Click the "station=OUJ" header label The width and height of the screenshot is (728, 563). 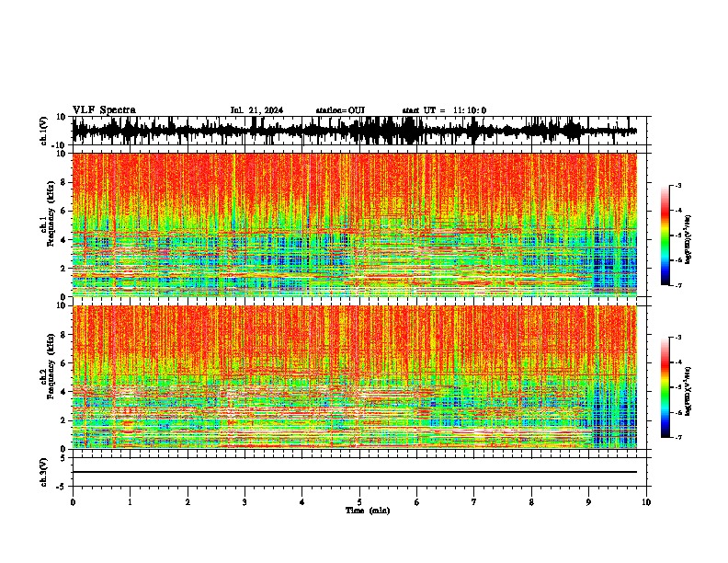click(340, 110)
